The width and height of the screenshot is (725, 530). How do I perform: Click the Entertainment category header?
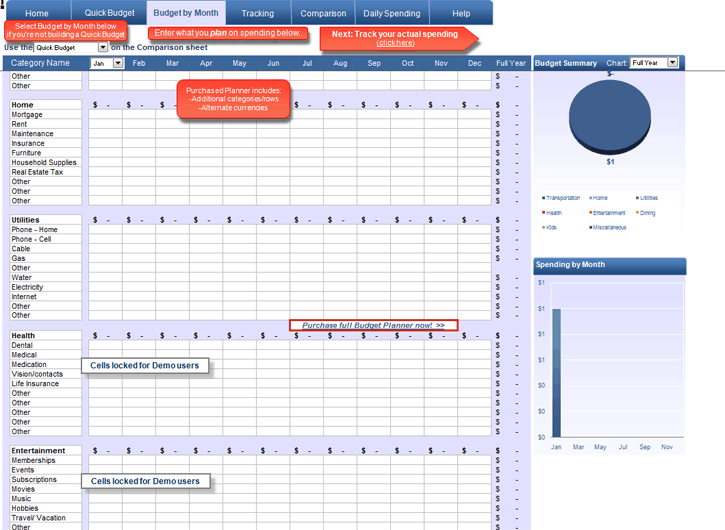tap(45, 451)
